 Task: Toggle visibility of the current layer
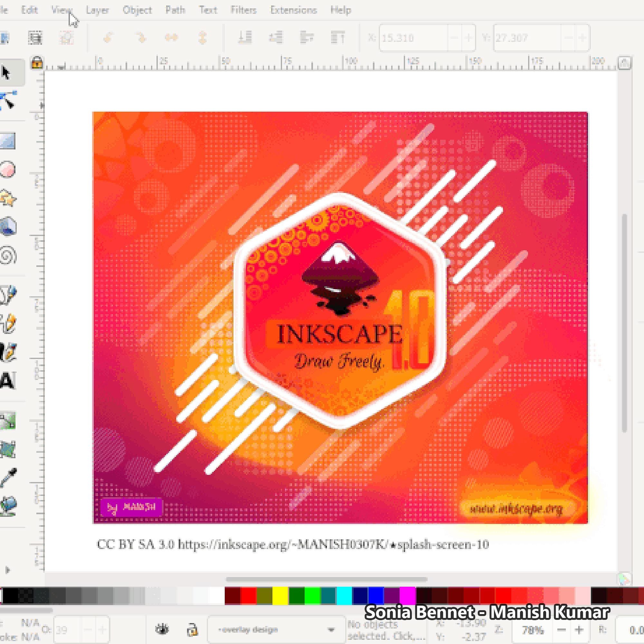pos(163,629)
